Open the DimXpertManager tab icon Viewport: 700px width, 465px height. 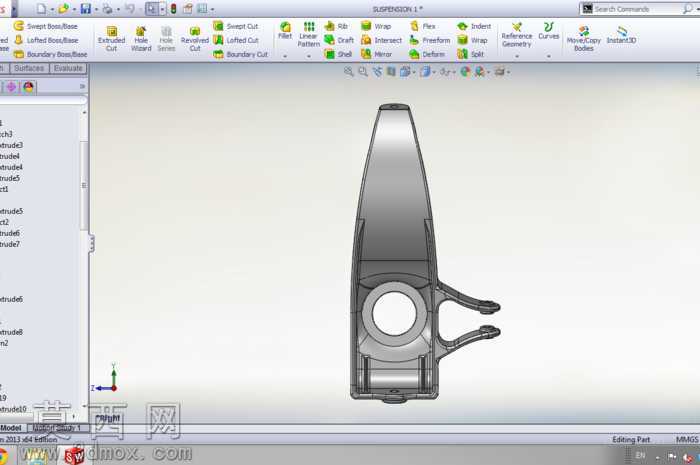point(11,87)
